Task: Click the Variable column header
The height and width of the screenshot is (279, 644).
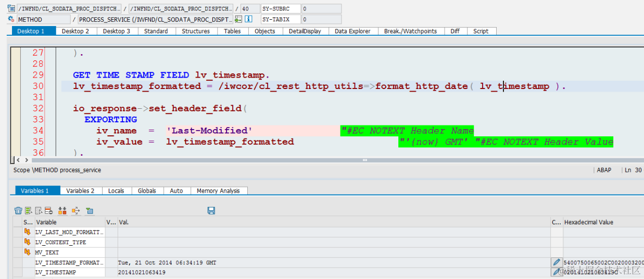Action: (x=70, y=222)
